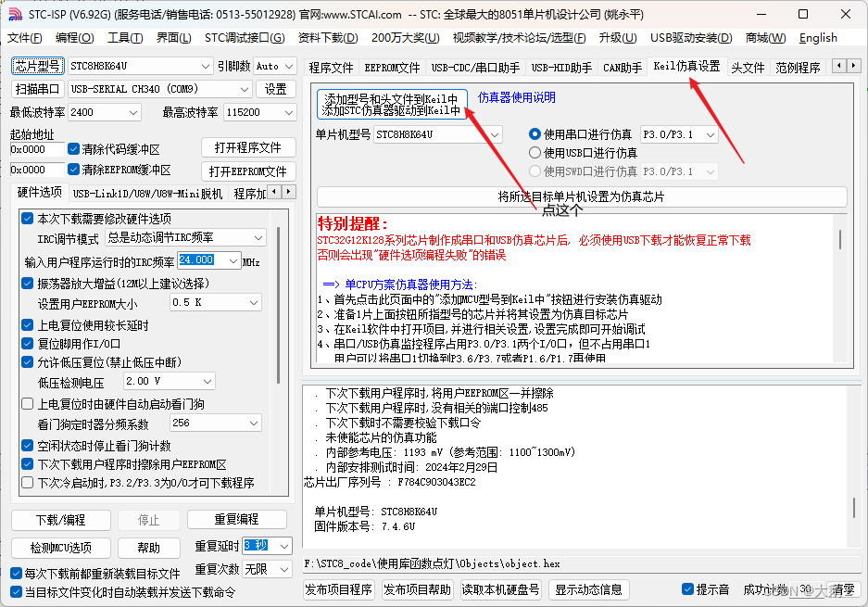The height and width of the screenshot is (607, 868).
Task: Switch to USB-Link1D/U8W/U8W-Mini脱机 tab
Action: [x=148, y=194]
